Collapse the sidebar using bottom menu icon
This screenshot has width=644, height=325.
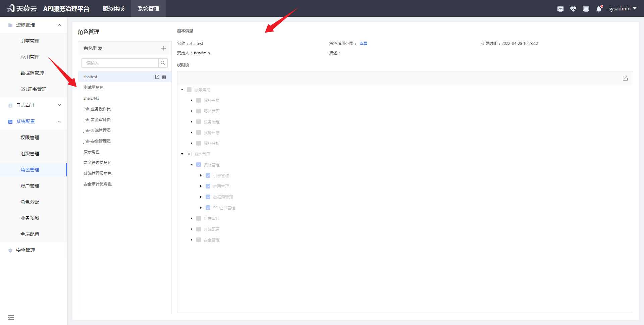11,317
